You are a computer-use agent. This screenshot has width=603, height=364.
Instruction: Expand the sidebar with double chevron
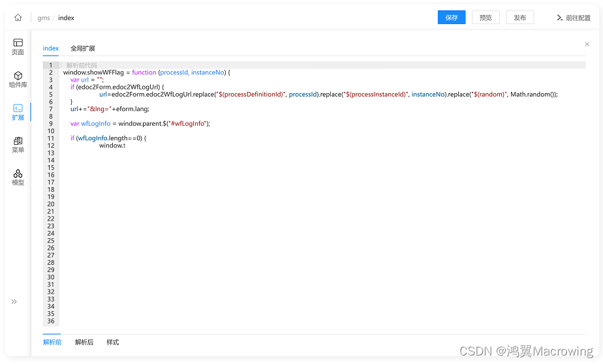click(14, 302)
